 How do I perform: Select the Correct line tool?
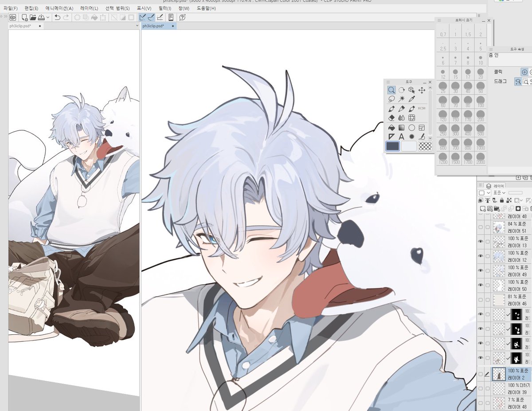[422, 137]
